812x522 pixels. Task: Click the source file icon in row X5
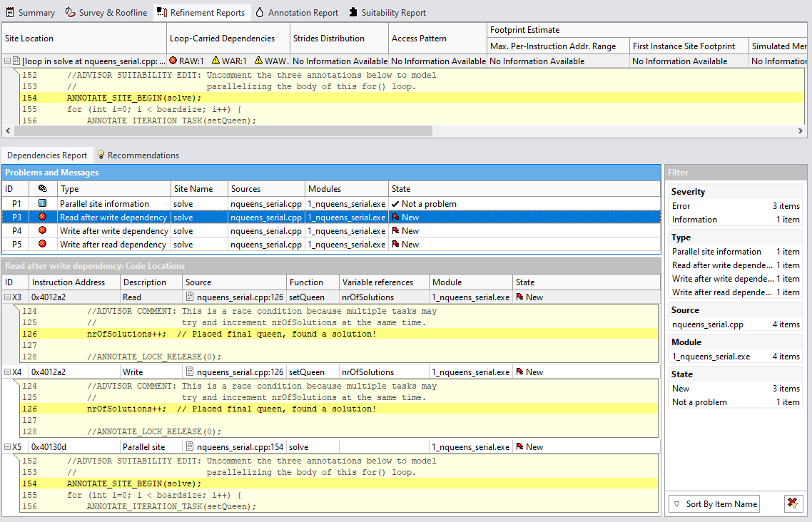[190, 446]
